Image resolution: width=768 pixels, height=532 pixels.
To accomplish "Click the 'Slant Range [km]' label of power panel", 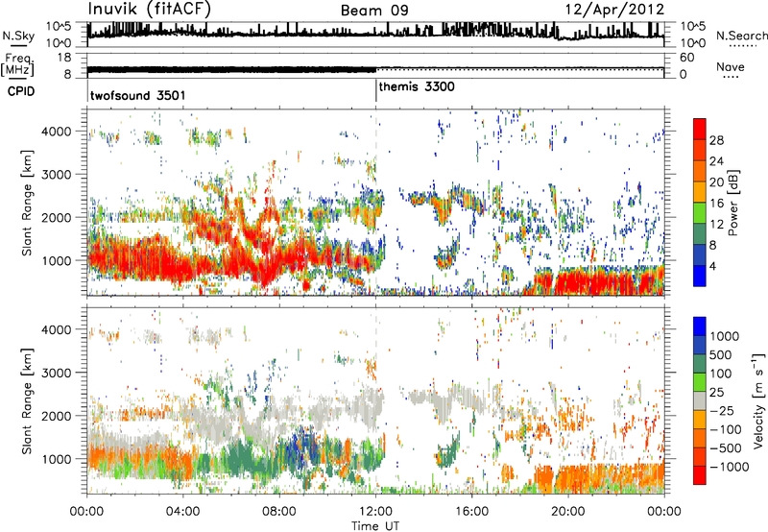I will tap(26, 203).
